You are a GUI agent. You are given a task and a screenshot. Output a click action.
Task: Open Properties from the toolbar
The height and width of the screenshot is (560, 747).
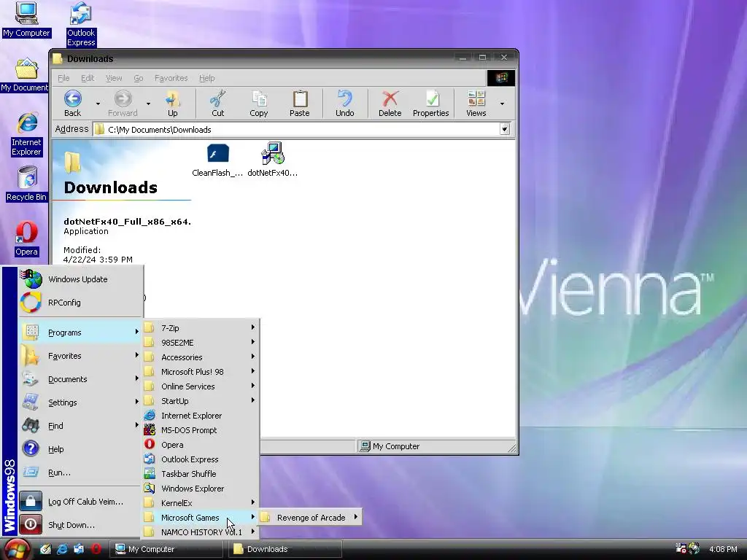click(430, 104)
